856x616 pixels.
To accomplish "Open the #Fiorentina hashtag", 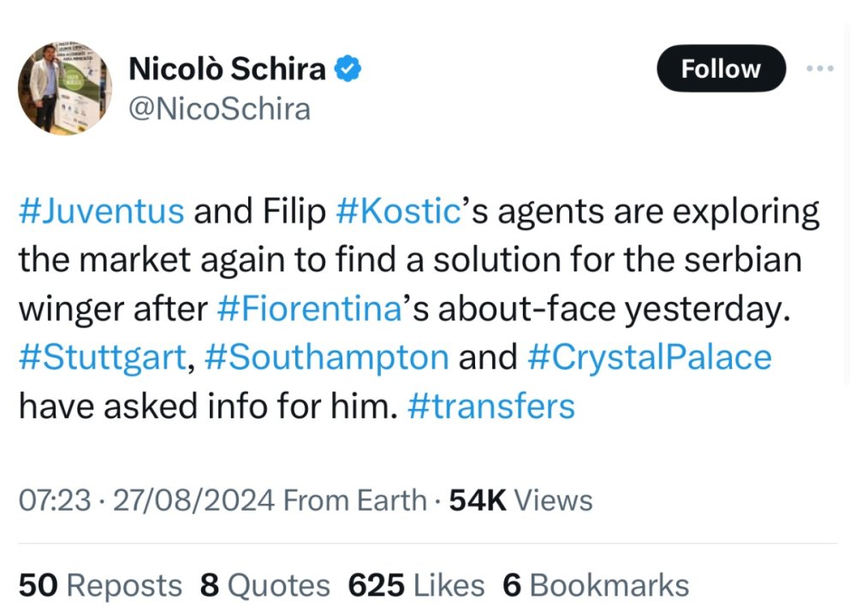I will pos(310,309).
